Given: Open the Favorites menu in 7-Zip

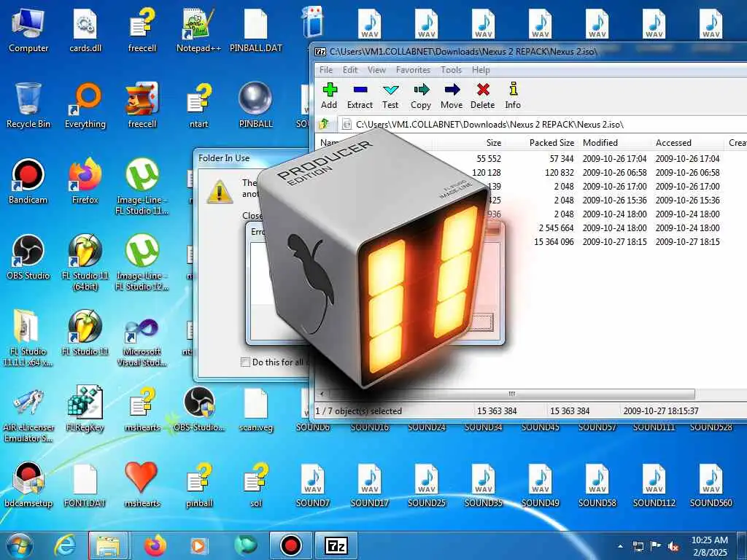Looking at the screenshot, I should pos(413,69).
